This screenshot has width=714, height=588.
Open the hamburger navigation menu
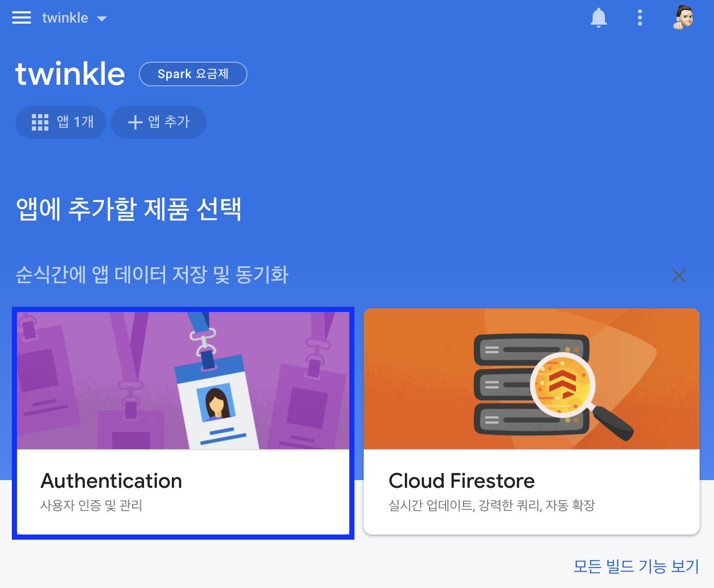[22, 18]
